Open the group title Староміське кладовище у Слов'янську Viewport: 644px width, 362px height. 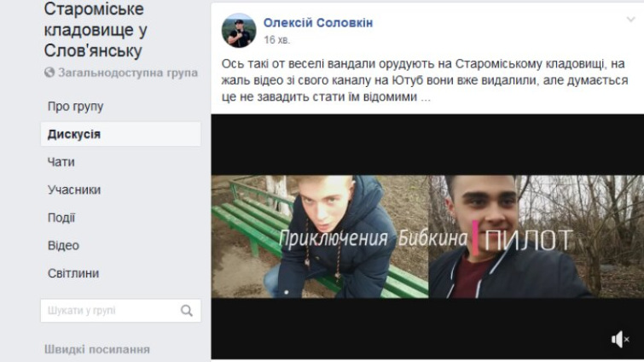click(x=96, y=30)
